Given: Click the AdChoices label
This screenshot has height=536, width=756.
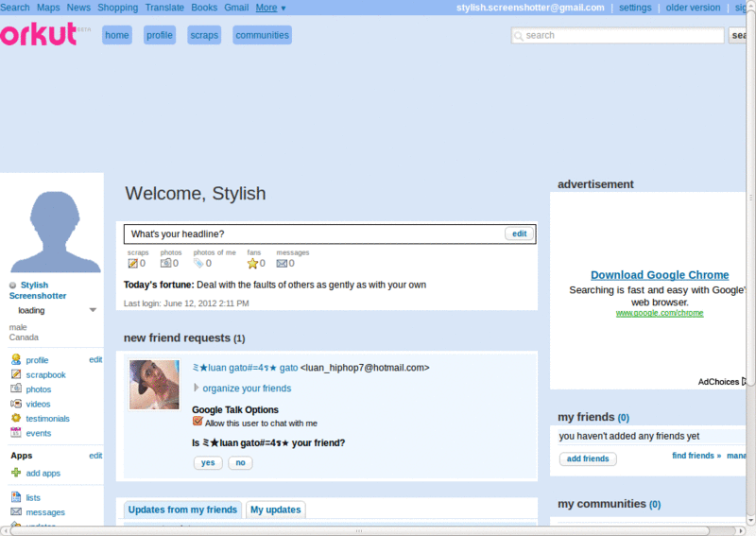Looking at the screenshot, I should tap(718, 382).
